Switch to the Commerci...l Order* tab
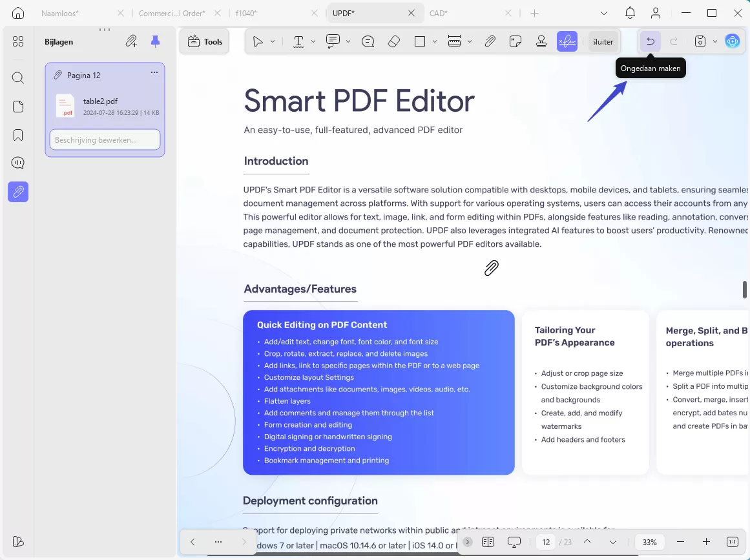Screen dimensions: 750x560 pos(172,14)
